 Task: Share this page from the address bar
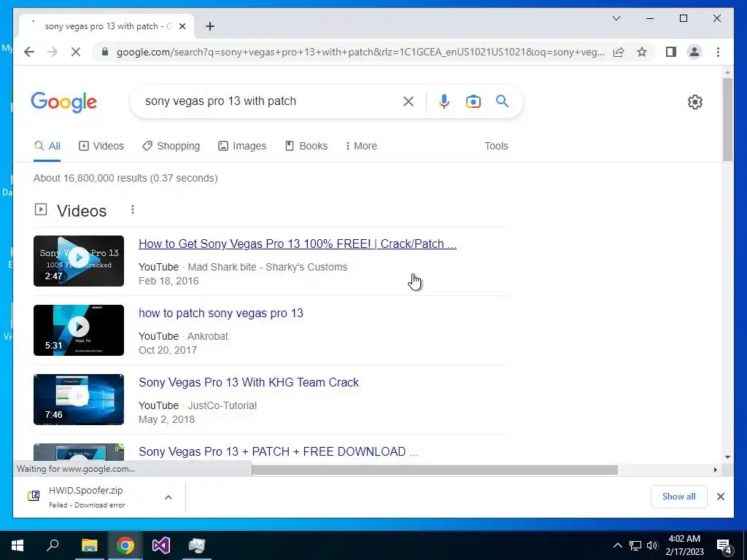click(x=619, y=52)
